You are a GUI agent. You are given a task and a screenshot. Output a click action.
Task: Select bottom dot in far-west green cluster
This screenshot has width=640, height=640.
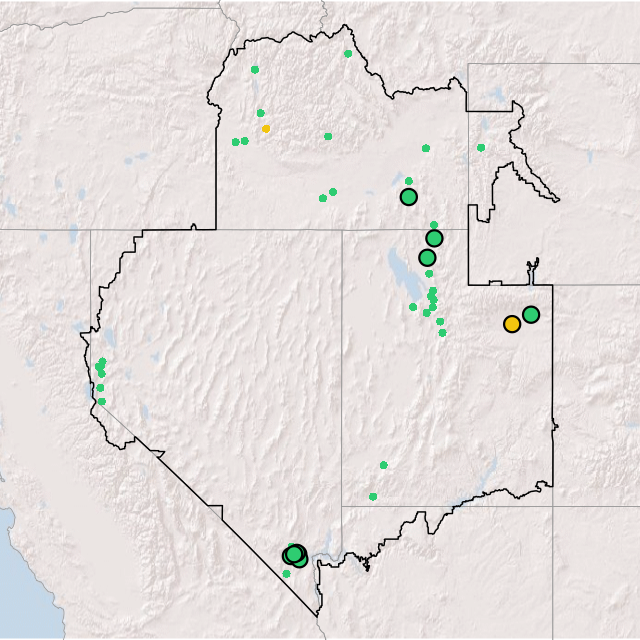pos(101,402)
